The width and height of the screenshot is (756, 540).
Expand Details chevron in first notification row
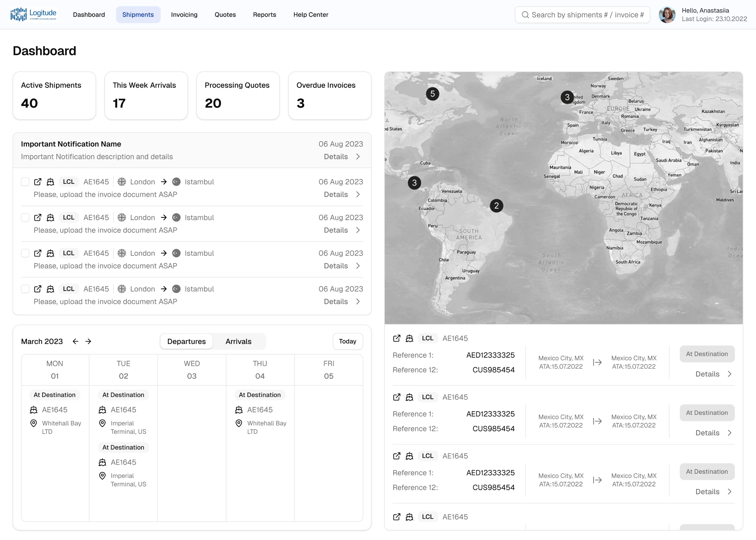[x=358, y=194]
